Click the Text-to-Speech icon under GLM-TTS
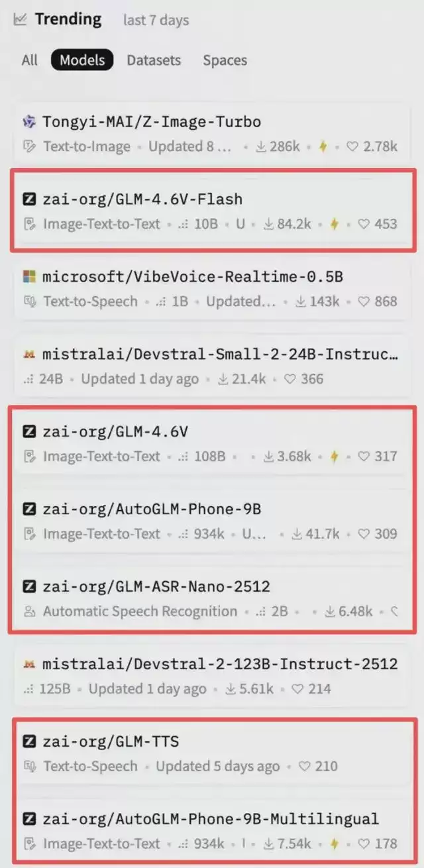The image size is (424, 868). pos(29,767)
